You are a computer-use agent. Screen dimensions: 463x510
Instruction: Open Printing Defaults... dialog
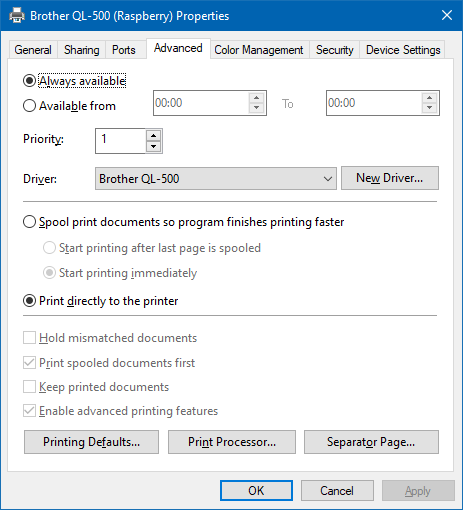[91, 442]
